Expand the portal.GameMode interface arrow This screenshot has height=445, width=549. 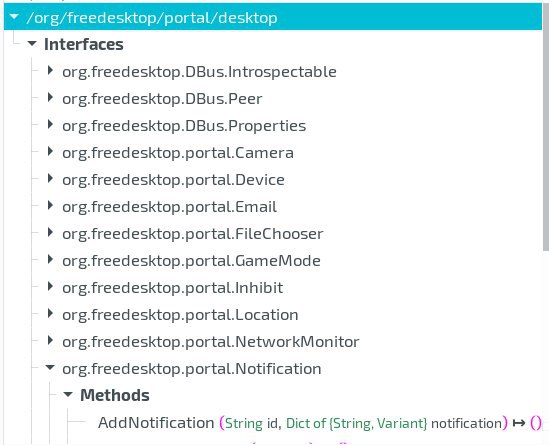pyautogui.click(x=50, y=259)
